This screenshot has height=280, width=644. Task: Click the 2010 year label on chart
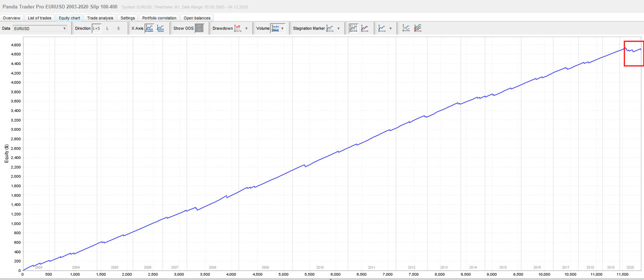320,267
